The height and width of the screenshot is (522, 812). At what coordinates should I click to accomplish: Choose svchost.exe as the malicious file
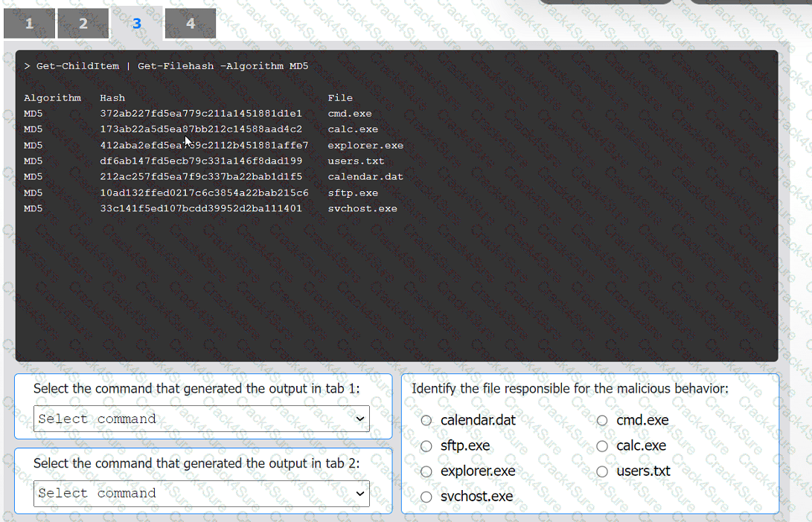click(426, 496)
